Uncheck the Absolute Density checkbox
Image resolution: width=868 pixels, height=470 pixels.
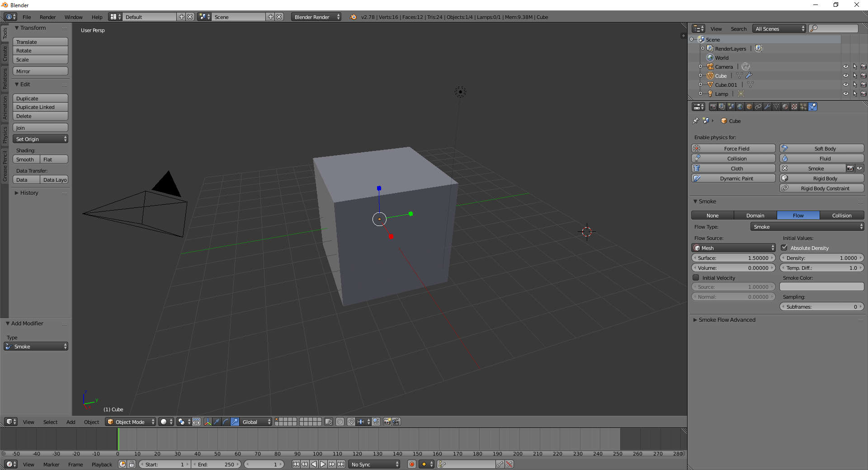pos(784,248)
